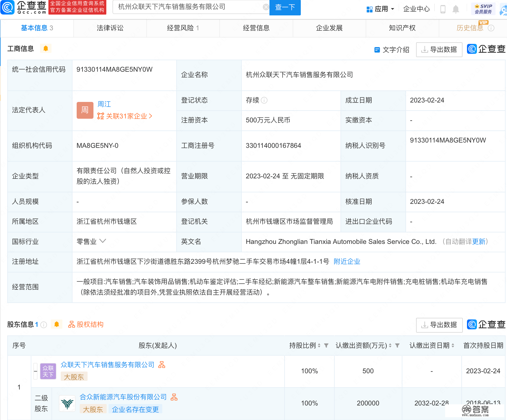
Task: Click 附近企业 nearby companies link
Action: pyautogui.click(x=347, y=262)
